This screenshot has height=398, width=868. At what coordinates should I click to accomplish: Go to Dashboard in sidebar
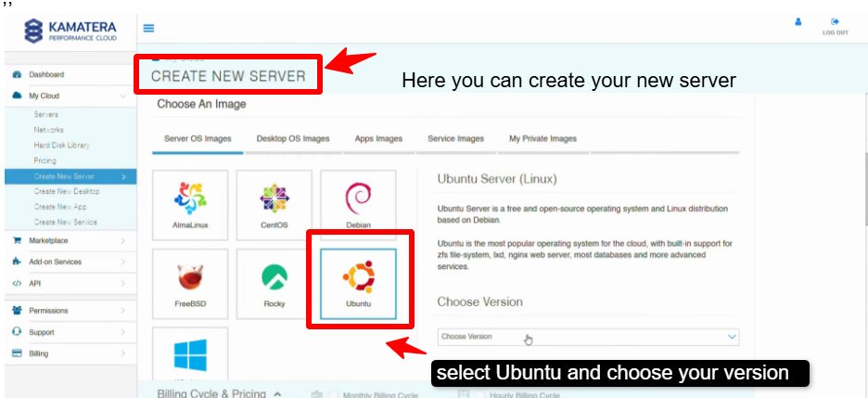pyautogui.click(x=46, y=74)
